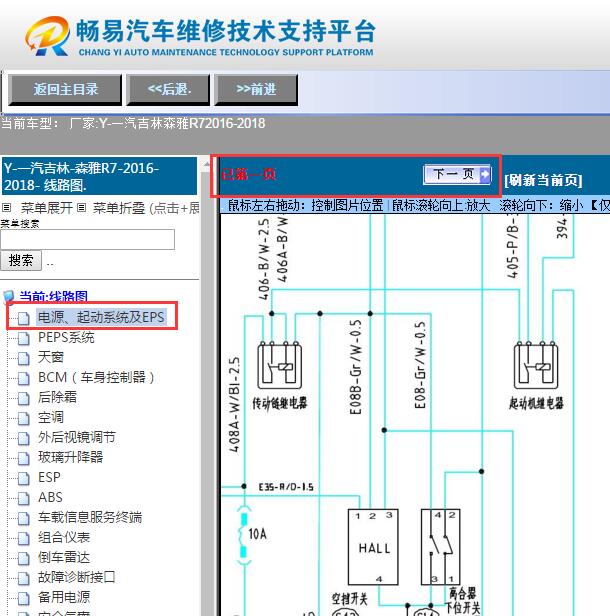Click the 已第一页 status text
Image resolution: width=610 pixels, height=616 pixels.
[248, 174]
